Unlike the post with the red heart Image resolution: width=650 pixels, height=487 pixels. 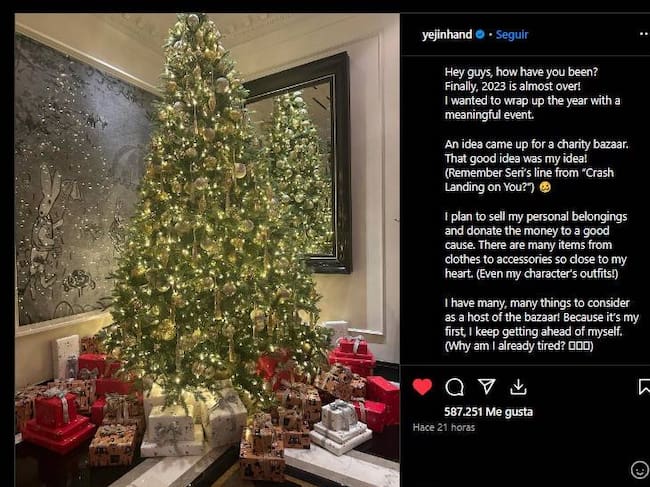click(x=423, y=387)
